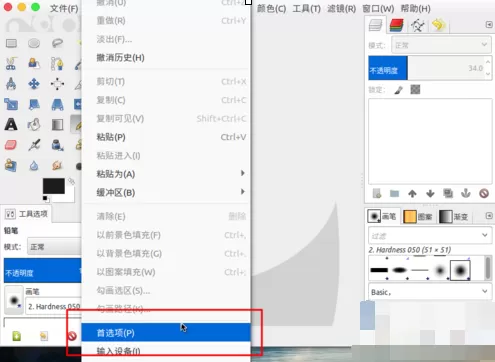Select the Blend gradient tool

click(x=57, y=124)
